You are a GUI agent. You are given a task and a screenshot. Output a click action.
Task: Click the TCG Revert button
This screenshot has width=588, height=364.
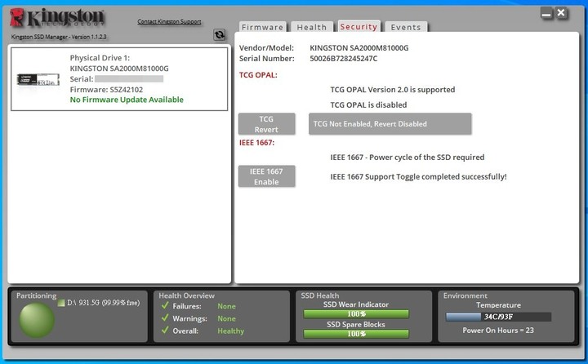(266, 124)
